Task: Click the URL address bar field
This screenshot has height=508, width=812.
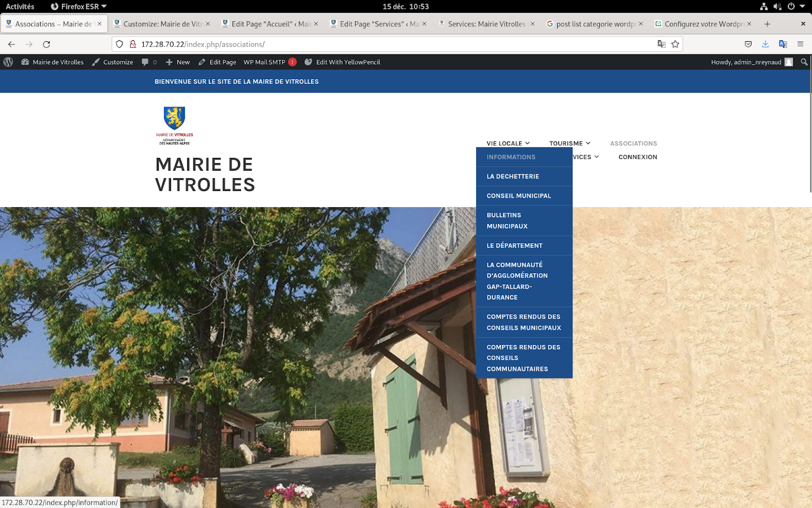Action: [386, 44]
